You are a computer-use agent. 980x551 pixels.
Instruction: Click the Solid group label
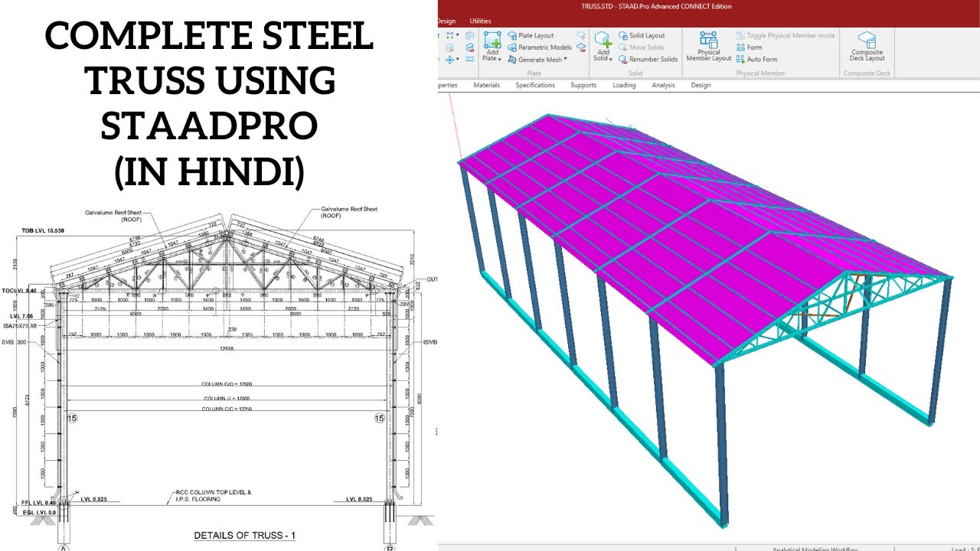(x=635, y=73)
